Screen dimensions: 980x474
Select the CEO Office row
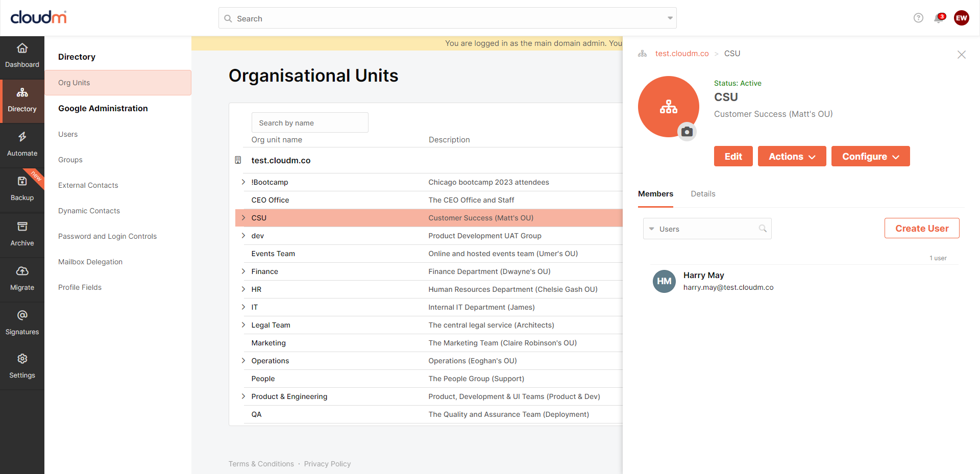pyautogui.click(x=429, y=200)
